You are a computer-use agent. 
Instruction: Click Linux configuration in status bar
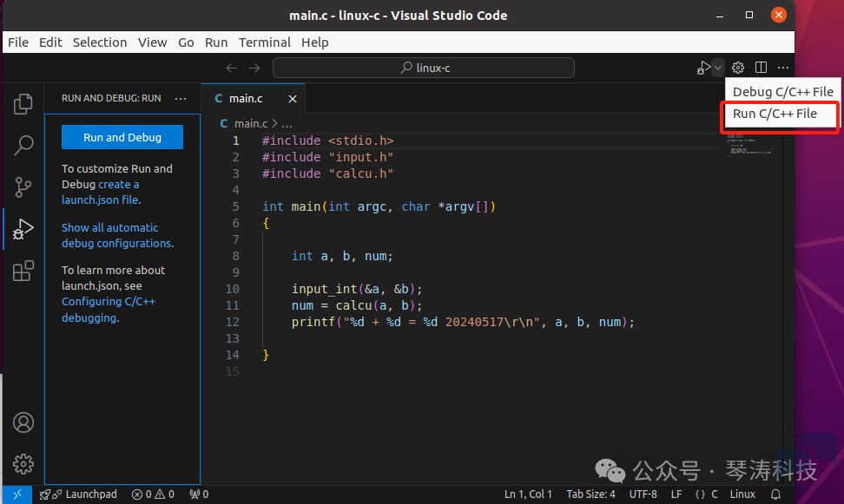[742, 494]
